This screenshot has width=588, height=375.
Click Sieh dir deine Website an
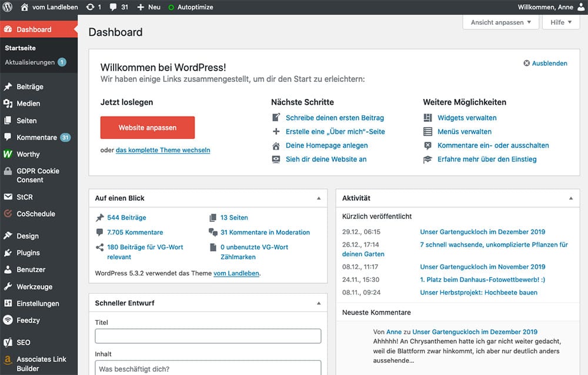(x=326, y=159)
